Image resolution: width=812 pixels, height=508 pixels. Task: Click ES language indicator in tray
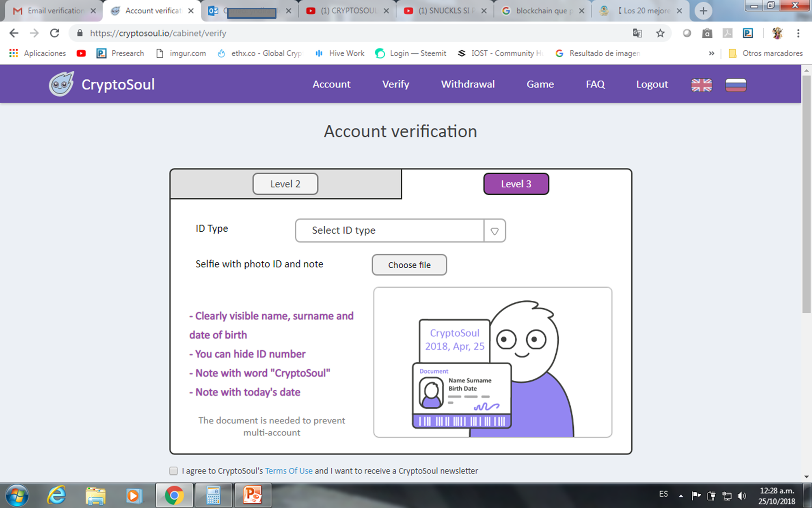(x=663, y=494)
